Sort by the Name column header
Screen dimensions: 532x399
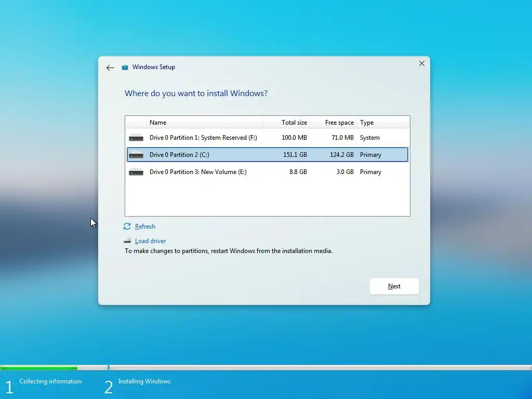coord(205,123)
